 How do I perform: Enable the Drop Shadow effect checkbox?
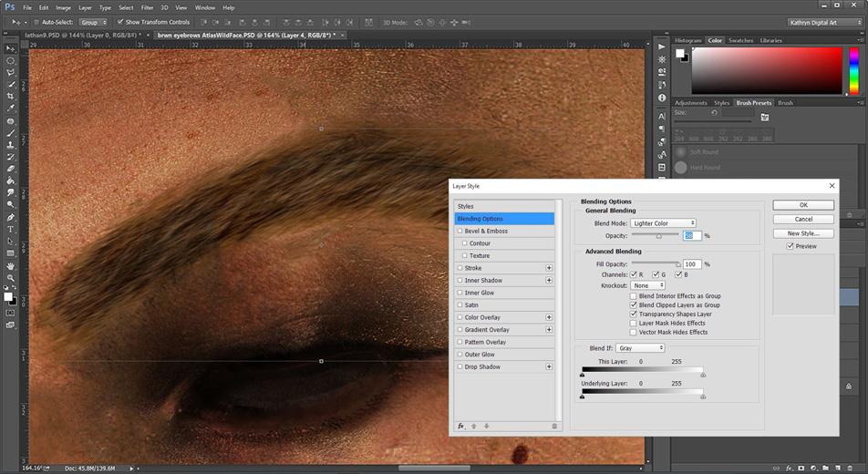pos(460,366)
